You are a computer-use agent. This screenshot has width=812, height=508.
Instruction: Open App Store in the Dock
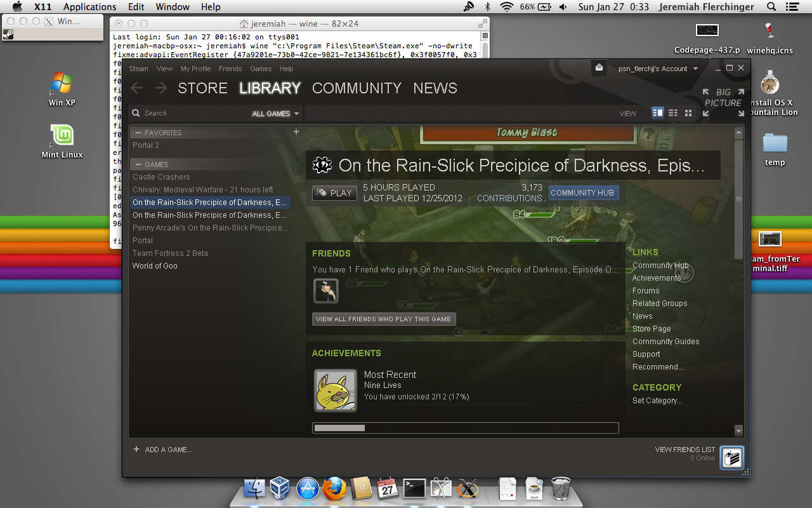(308, 488)
